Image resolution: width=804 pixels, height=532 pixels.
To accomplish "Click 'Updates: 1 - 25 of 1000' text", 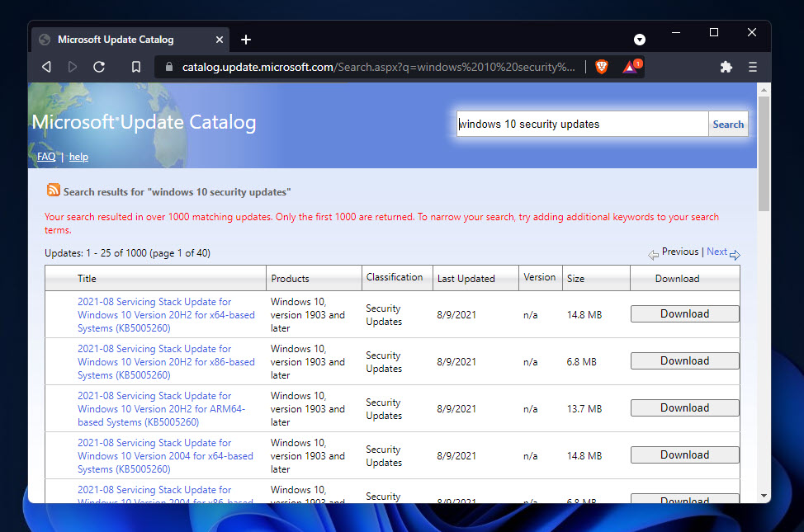I will 96,253.
